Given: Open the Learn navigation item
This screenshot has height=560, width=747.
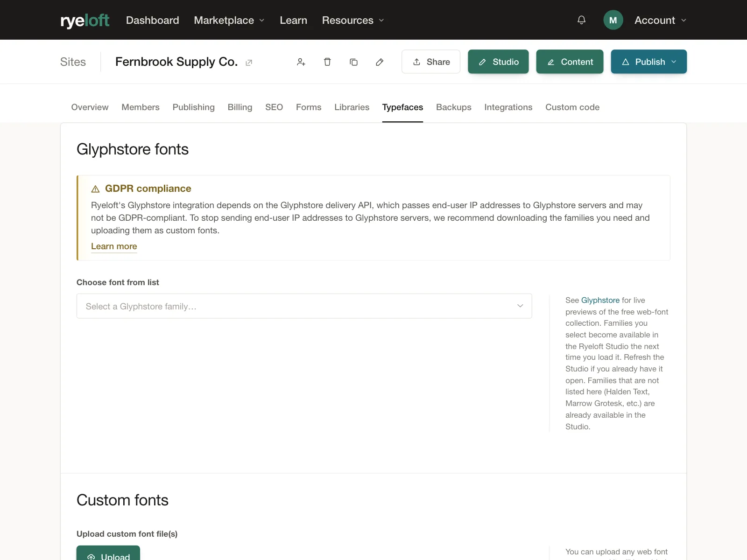Looking at the screenshot, I should tap(294, 20).
